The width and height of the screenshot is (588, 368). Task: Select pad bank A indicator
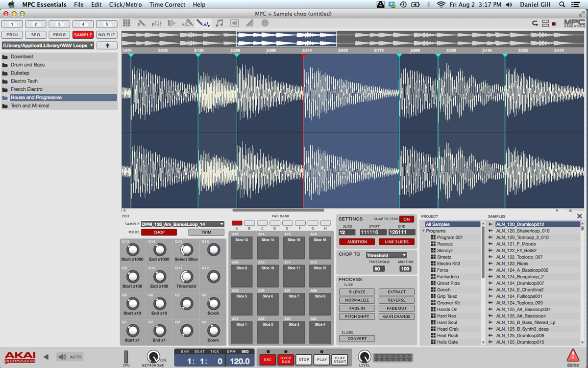click(237, 223)
